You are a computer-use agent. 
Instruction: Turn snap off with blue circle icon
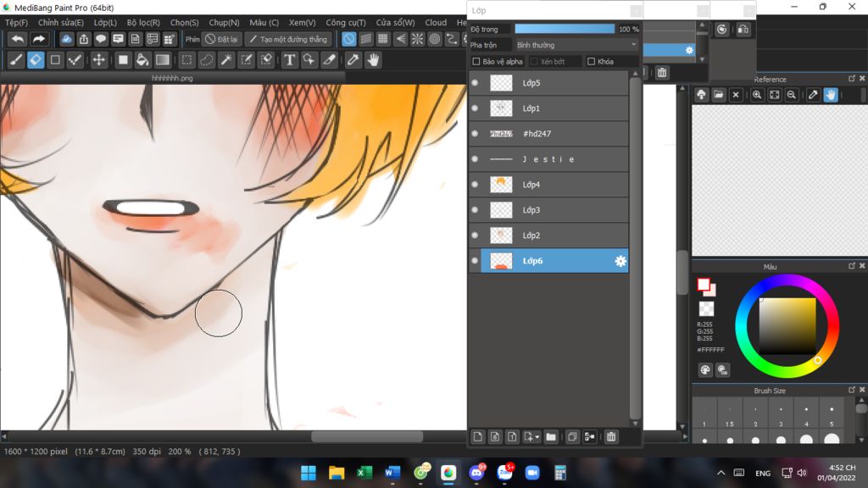coord(348,39)
